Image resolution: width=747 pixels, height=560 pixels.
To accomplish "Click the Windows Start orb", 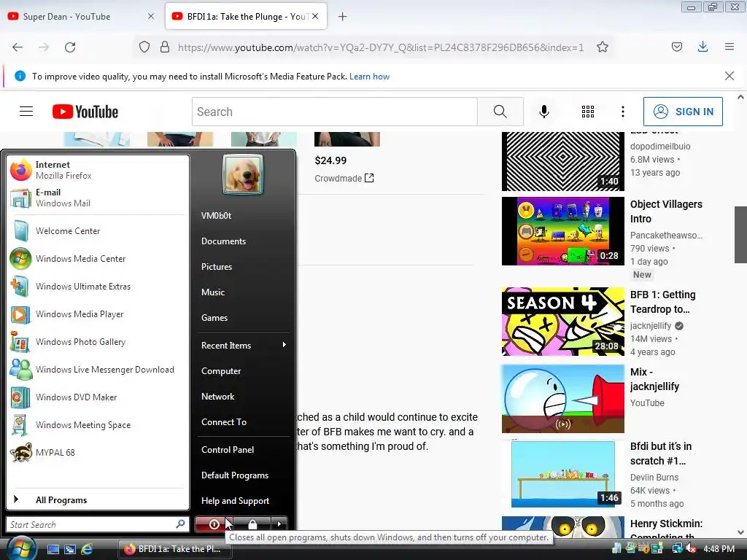I will (x=21, y=548).
